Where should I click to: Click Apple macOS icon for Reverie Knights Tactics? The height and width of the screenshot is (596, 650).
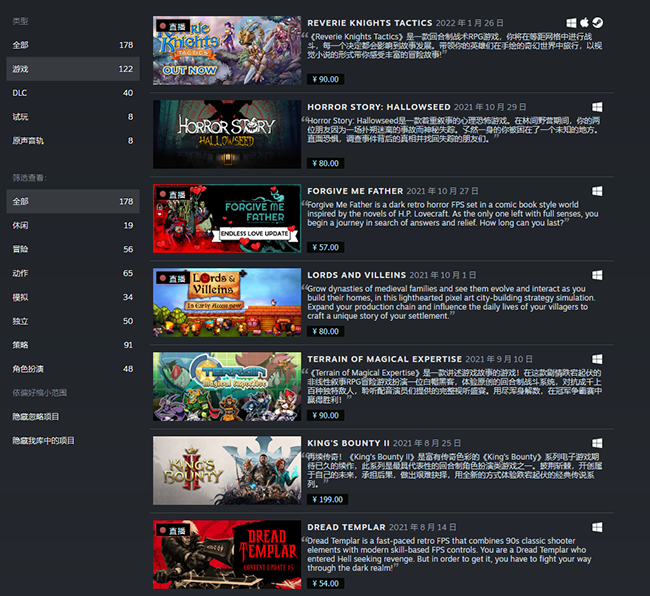tap(584, 22)
